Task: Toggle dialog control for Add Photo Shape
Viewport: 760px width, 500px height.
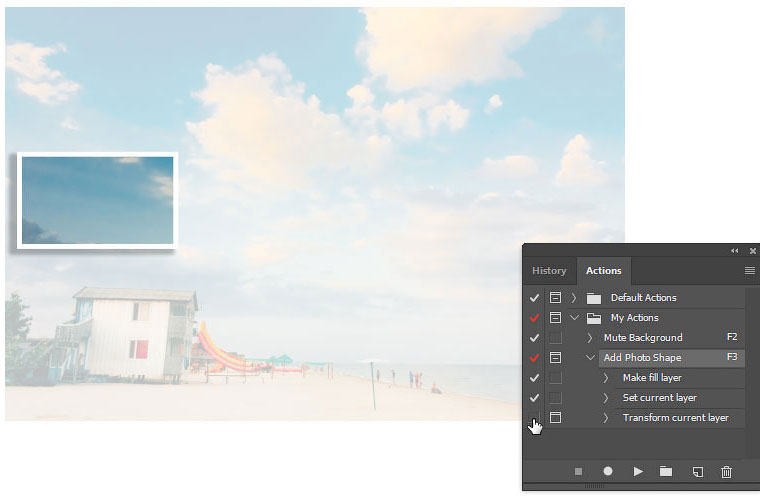Action: point(555,358)
